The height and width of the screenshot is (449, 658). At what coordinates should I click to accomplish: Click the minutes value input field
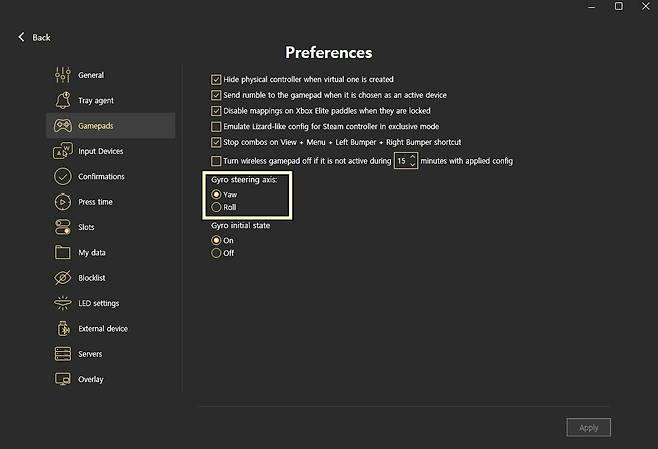(401, 160)
